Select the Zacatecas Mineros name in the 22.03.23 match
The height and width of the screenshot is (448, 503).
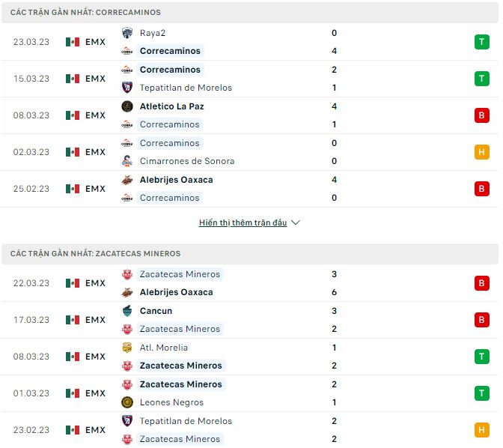(x=180, y=274)
